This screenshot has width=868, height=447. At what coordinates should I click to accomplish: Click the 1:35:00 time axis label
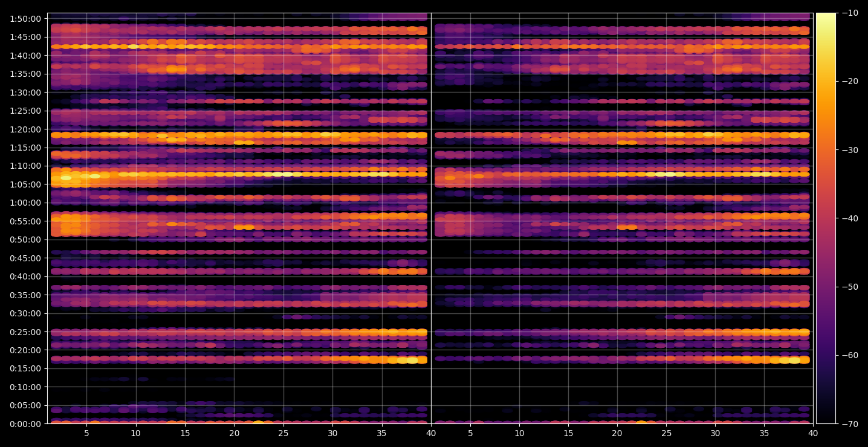pyautogui.click(x=25, y=74)
